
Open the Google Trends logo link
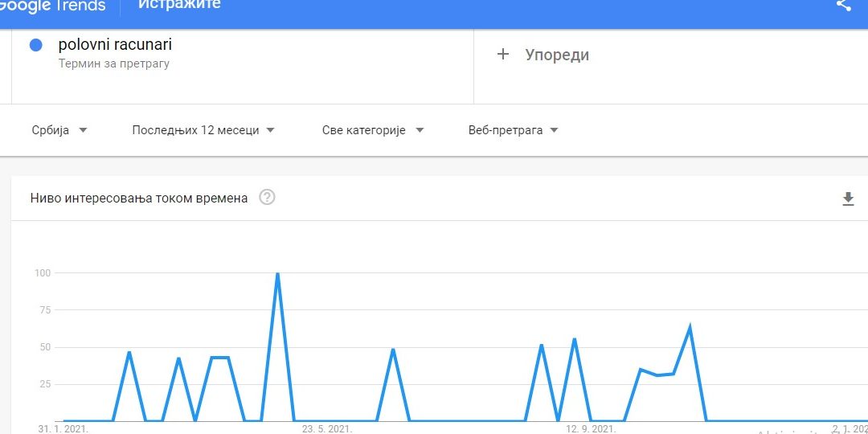(53, 6)
